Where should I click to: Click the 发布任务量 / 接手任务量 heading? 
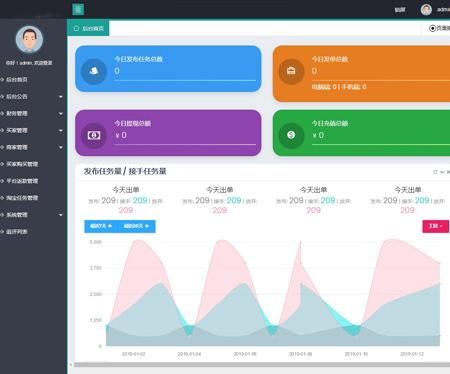tap(125, 171)
